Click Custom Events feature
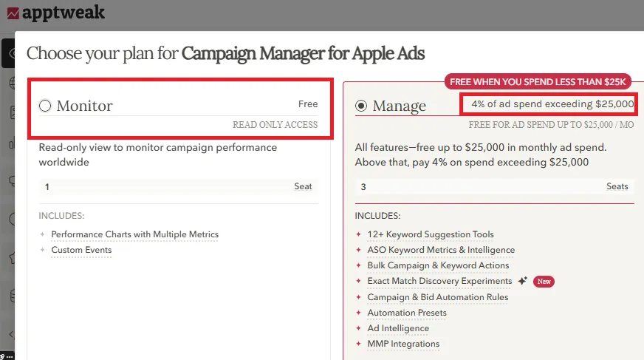644x360 pixels. [x=81, y=250]
